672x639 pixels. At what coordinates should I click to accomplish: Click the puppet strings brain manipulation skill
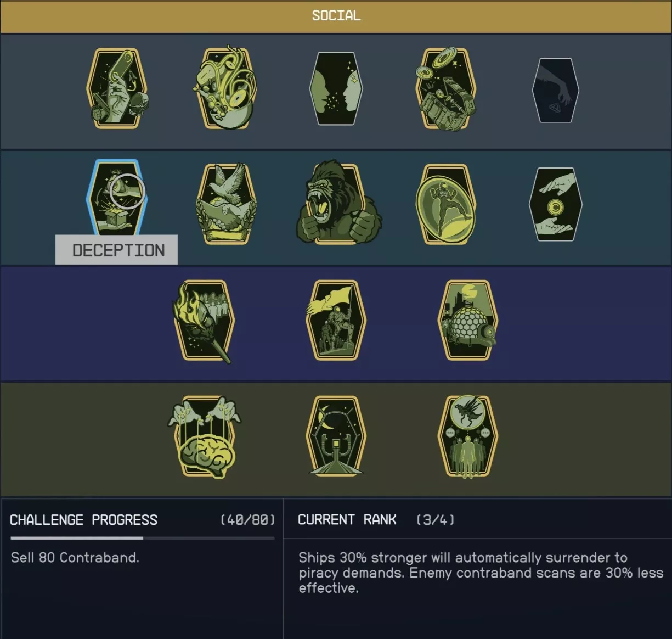(204, 436)
